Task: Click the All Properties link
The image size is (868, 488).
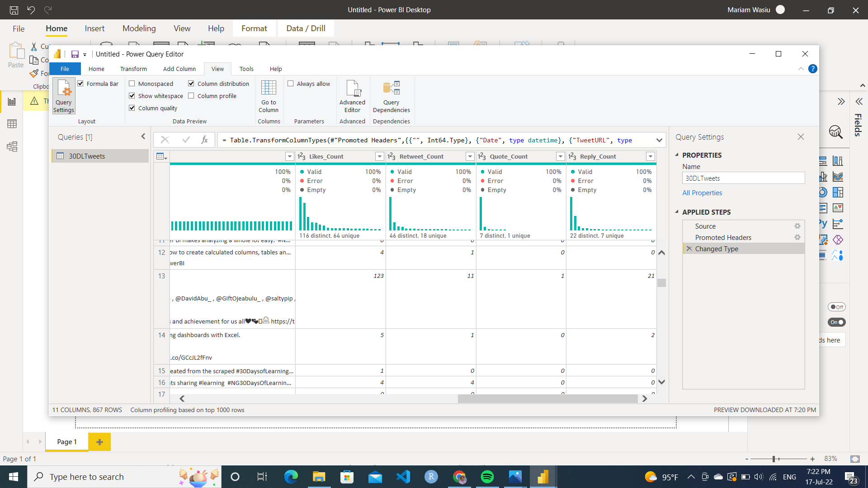Action: [x=702, y=193]
